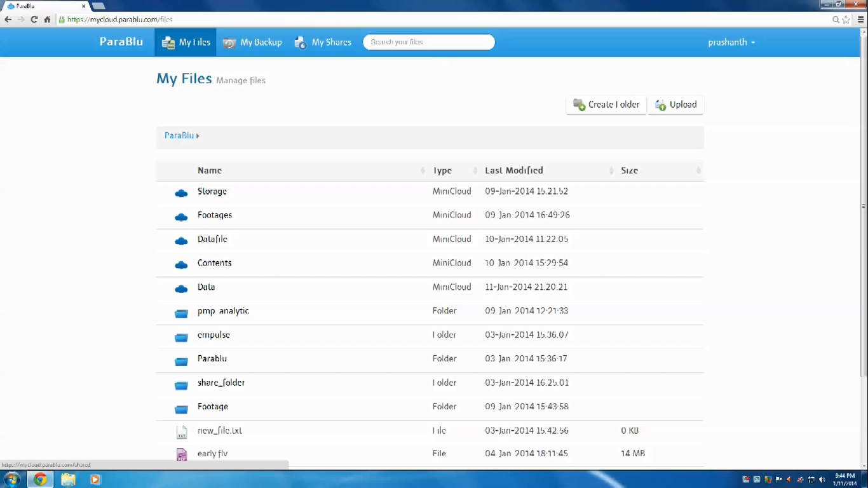The width and height of the screenshot is (868, 488).
Task: Open the prashanth user dropdown
Action: coord(731,43)
